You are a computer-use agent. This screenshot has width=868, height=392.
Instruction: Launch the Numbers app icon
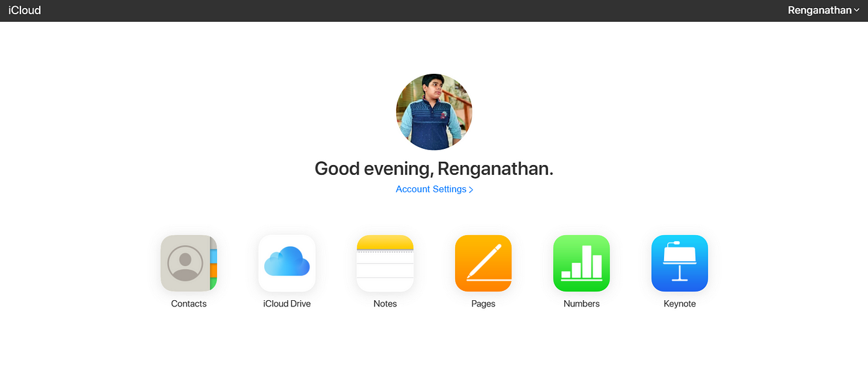tap(582, 263)
